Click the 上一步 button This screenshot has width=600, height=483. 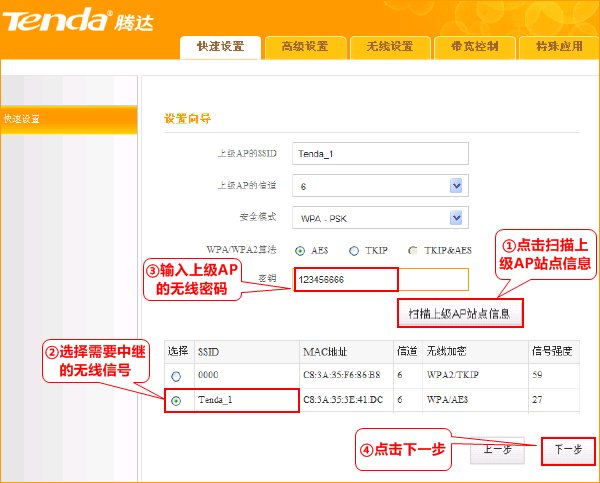pos(497,450)
